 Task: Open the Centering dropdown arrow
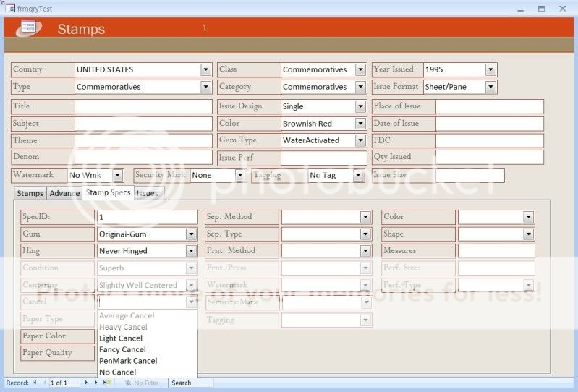191,285
